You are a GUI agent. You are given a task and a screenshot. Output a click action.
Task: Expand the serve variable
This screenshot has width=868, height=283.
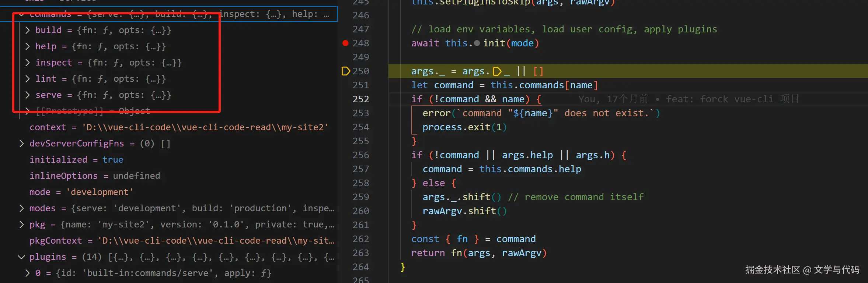27,95
